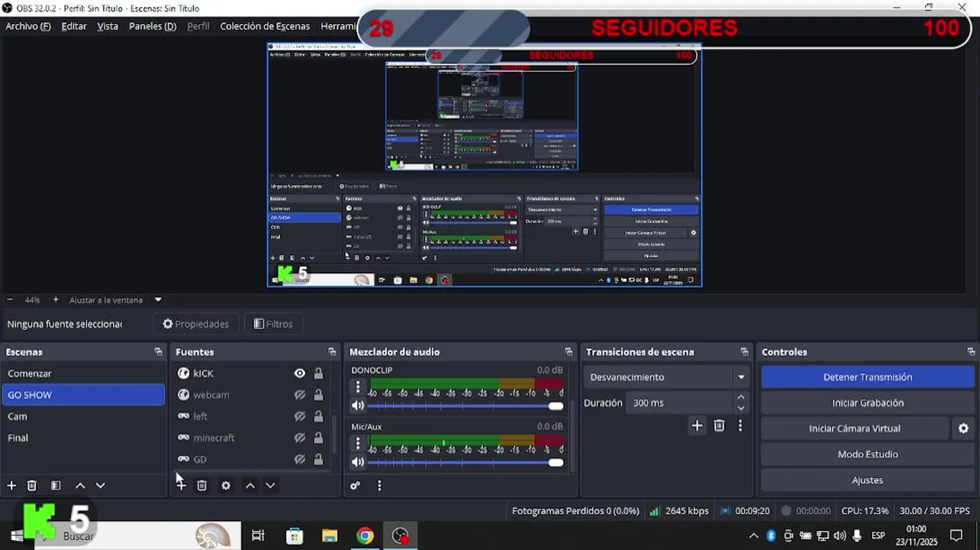Open File Explorer from the taskbar
This screenshot has width=980, height=550.
pos(329,536)
